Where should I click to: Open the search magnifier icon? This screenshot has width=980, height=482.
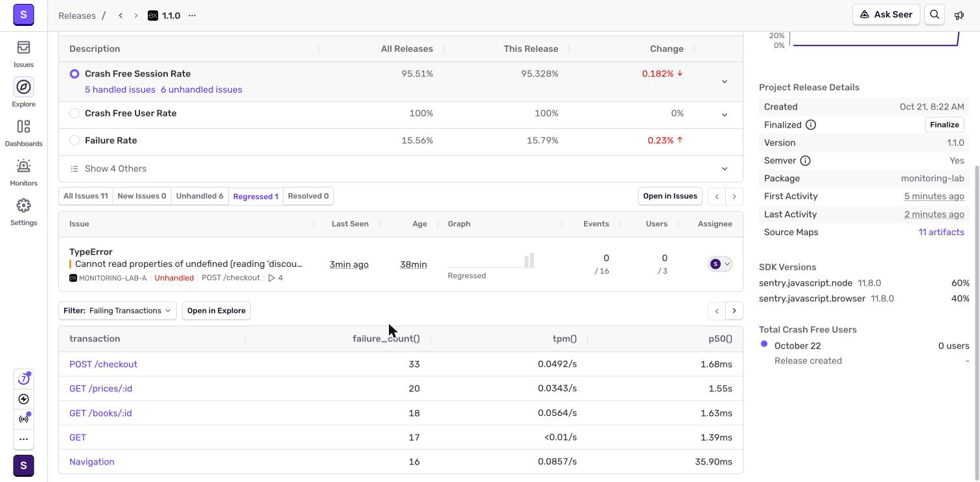pyautogui.click(x=935, y=15)
